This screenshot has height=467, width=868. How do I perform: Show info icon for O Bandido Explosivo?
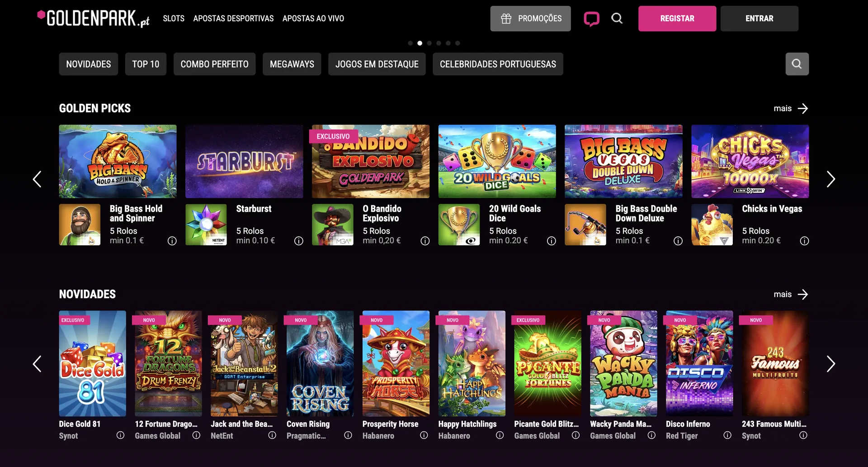(x=425, y=241)
